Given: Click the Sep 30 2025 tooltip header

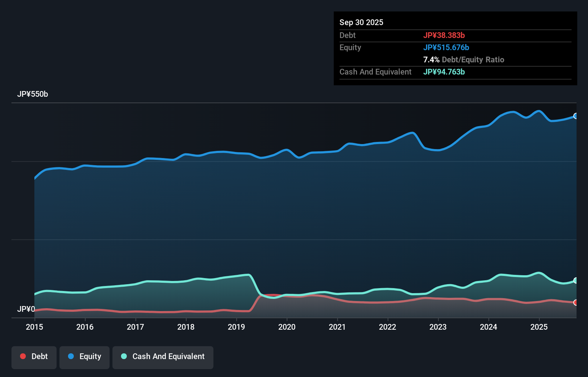Looking at the screenshot, I should coord(361,22).
